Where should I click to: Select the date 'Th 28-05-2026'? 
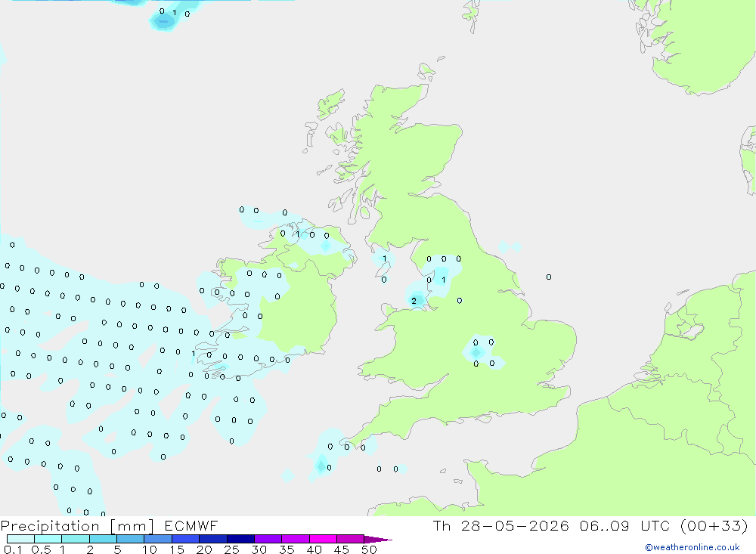coord(500,526)
